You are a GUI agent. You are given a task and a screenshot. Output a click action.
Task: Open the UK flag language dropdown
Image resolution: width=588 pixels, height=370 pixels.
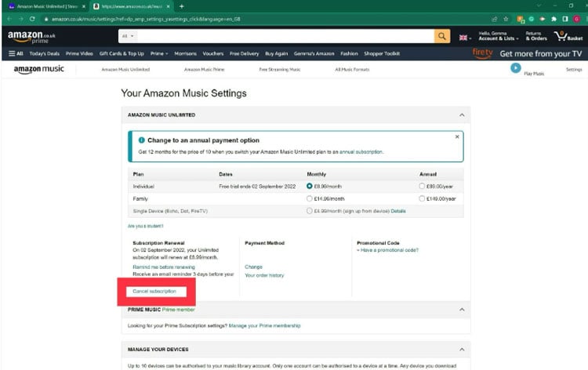466,38
